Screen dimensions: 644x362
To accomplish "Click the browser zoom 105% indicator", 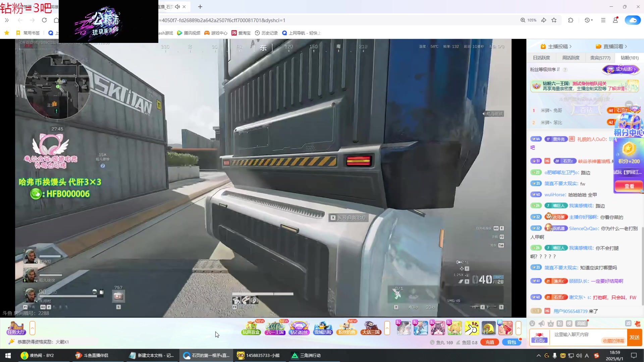I will tap(528, 20).
